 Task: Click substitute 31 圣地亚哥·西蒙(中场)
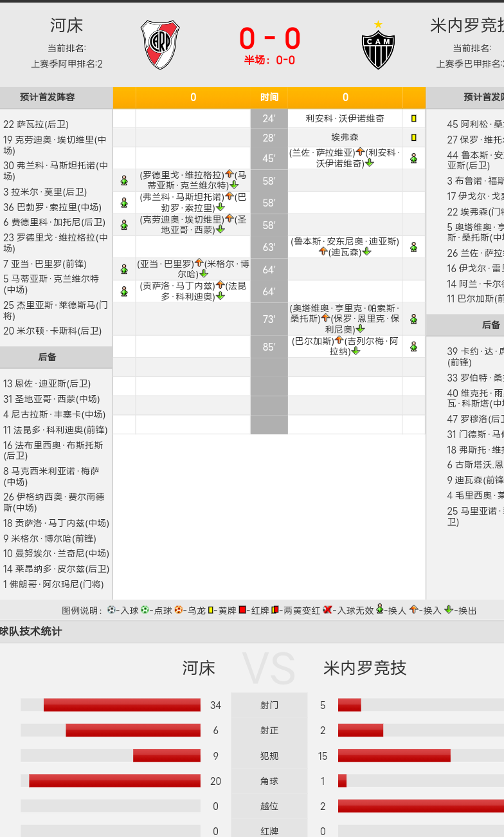point(51,399)
